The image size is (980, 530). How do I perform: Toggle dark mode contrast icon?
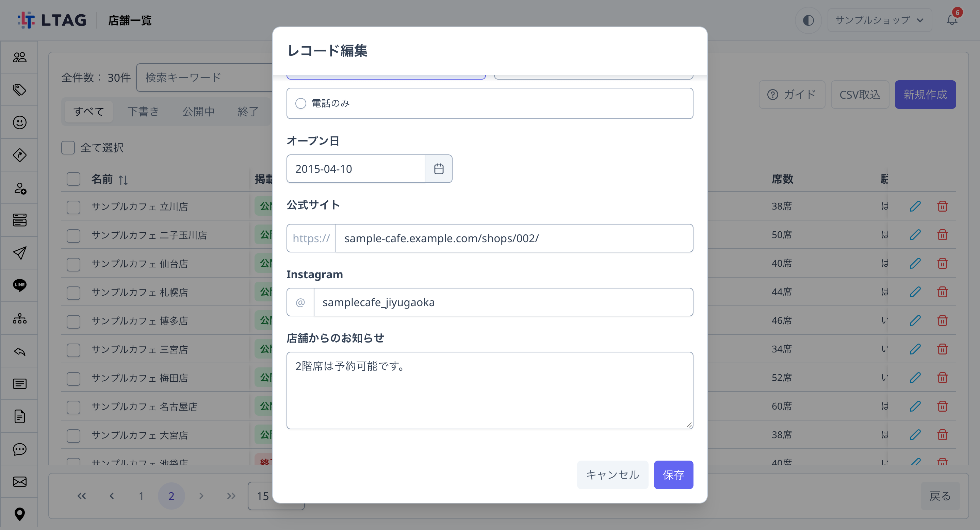[x=808, y=20]
